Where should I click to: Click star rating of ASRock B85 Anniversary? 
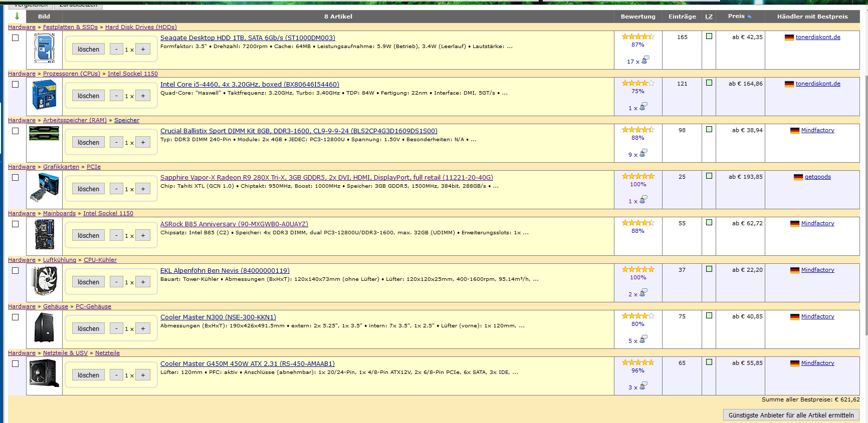(x=638, y=223)
